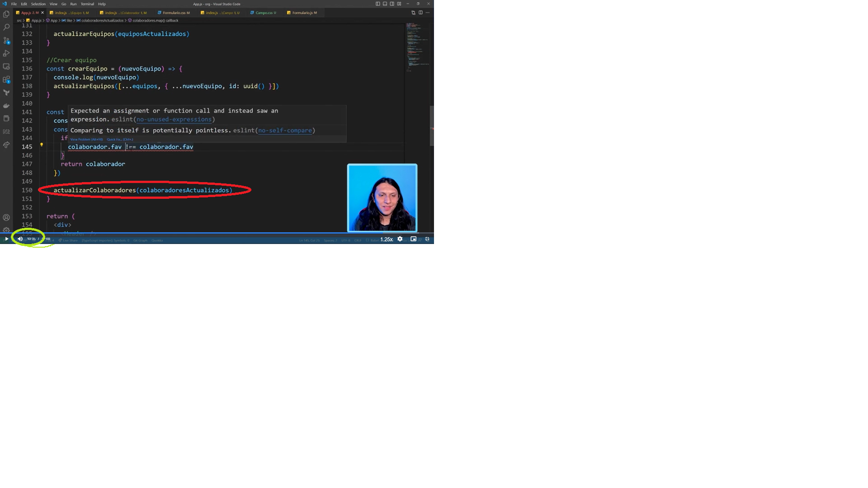Mute the video using the speaker icon

(20, 239)
